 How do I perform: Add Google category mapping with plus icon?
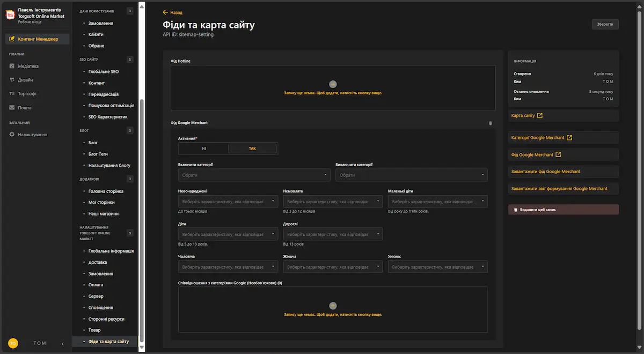(333, 306)
